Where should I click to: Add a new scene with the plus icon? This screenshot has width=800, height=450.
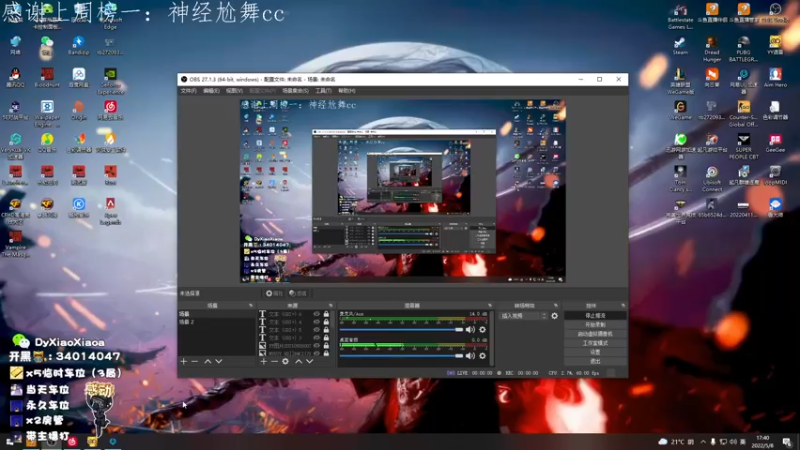point(184,361)
